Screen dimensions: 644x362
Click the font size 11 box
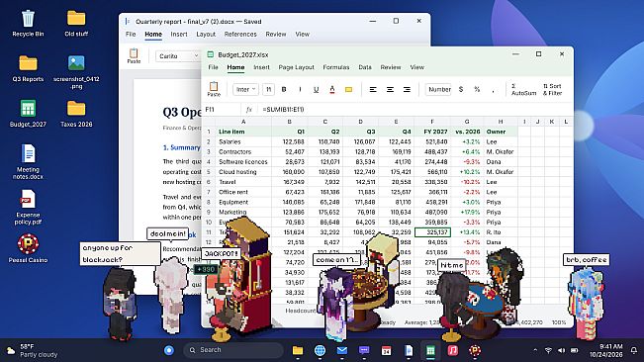(268, 89)
